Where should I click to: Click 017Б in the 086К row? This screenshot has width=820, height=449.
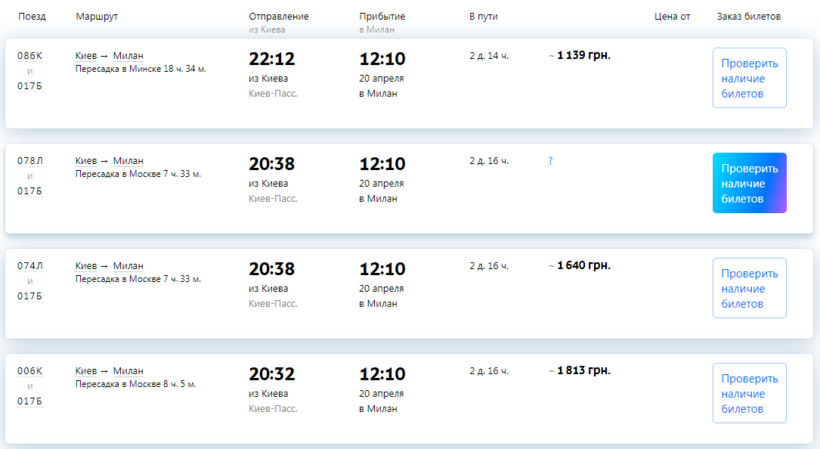(30, 86)
